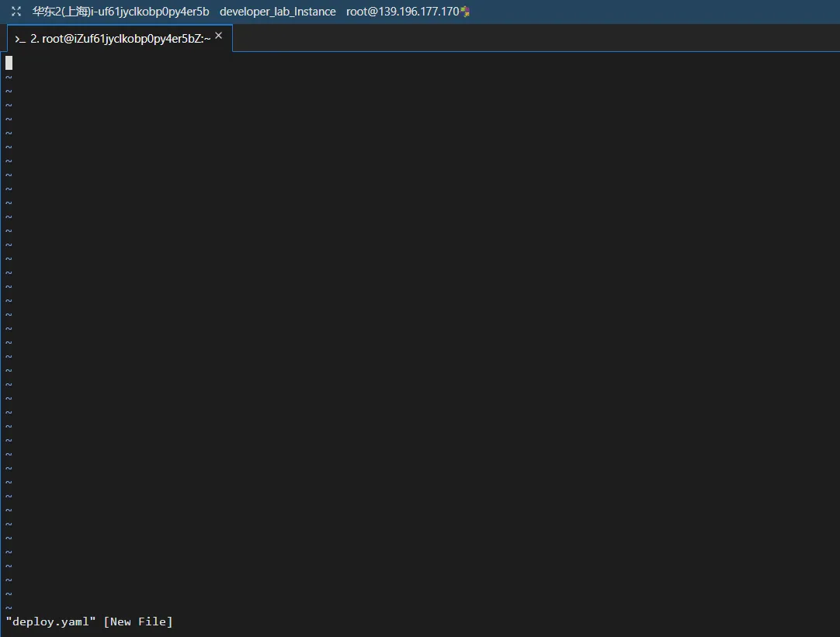Click the colorful icon after the IP address

click(x=465, y=11)
